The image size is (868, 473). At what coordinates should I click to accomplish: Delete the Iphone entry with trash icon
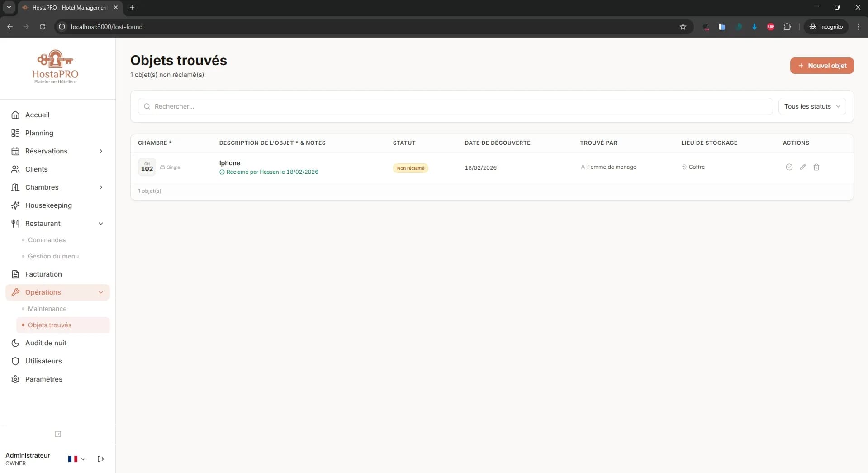tap(816, 167)
